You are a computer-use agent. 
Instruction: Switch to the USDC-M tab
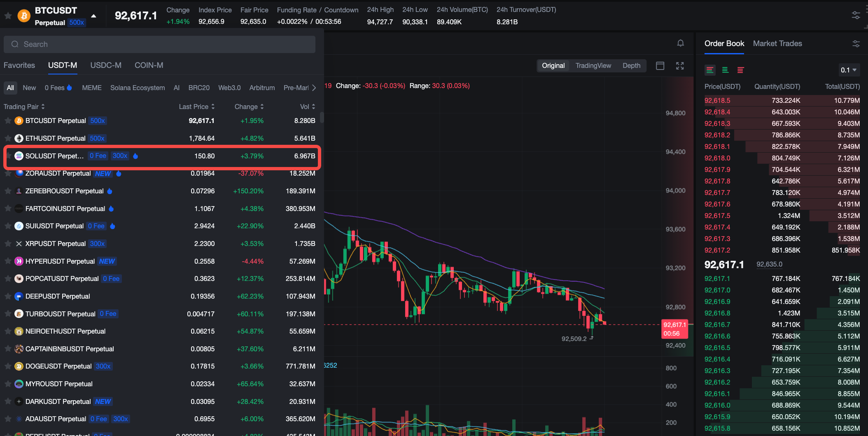pyautogui.click(x=106, y=65)
